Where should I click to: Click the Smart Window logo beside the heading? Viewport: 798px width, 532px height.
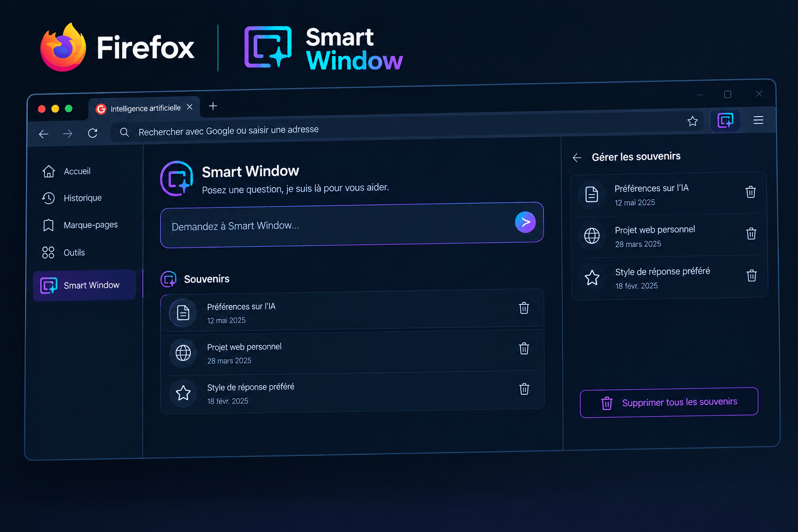click(177, 179)
